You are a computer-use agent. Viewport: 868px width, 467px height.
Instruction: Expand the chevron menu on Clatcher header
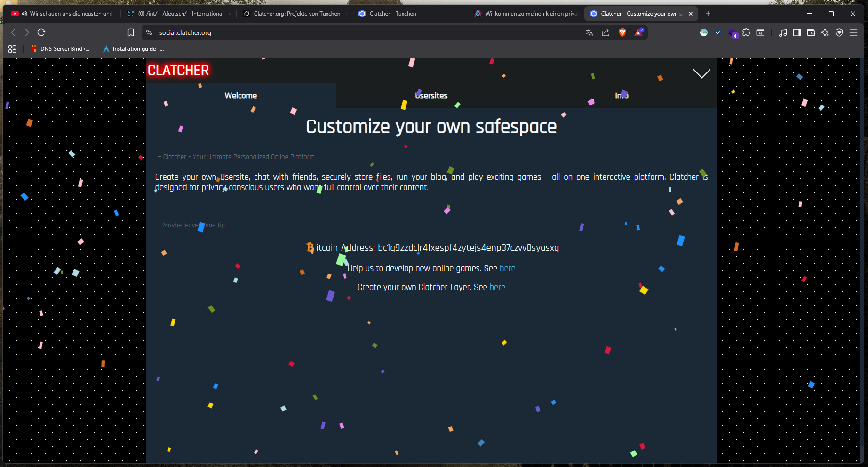point(701,73)
